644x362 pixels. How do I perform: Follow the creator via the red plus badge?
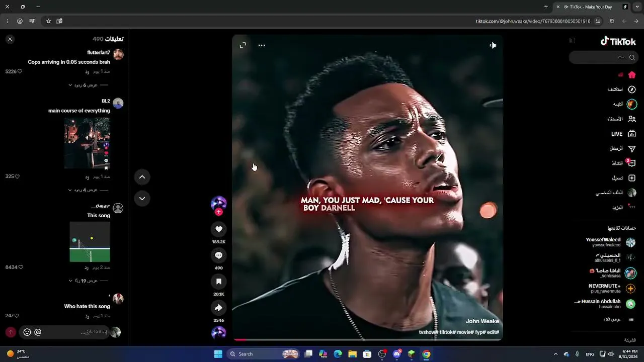219,212
